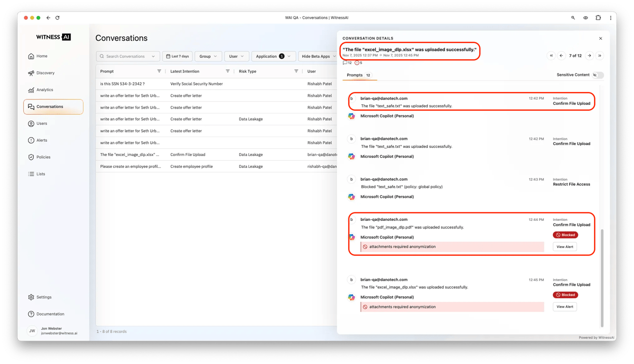Toggle the Sensitive Content switch
Image resolution: width=634 pixels, height=364 pixels.
tap(598, 75)
